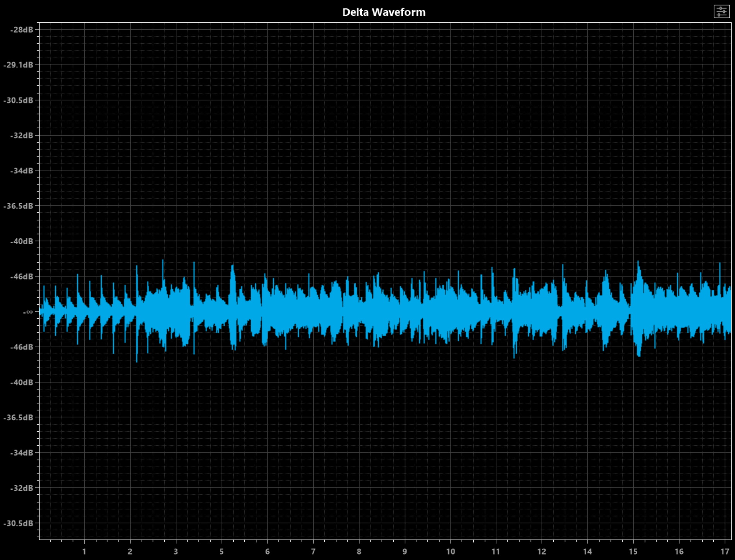Click the -28dB axis label
Image resolution: width=735 pixels, height=560 pixels.
22,30
